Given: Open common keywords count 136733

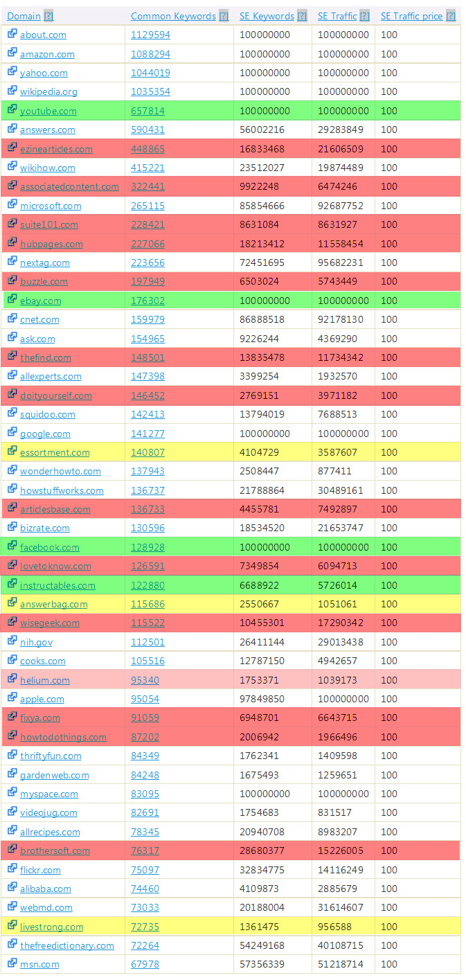Looking at the screenshot, I should tap(147, 509).
